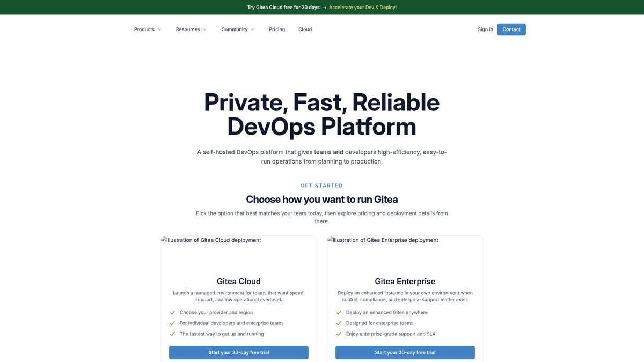Click checkmark beside The fastest way to get up
Screen dimensions: 644x362
point(172,334)
